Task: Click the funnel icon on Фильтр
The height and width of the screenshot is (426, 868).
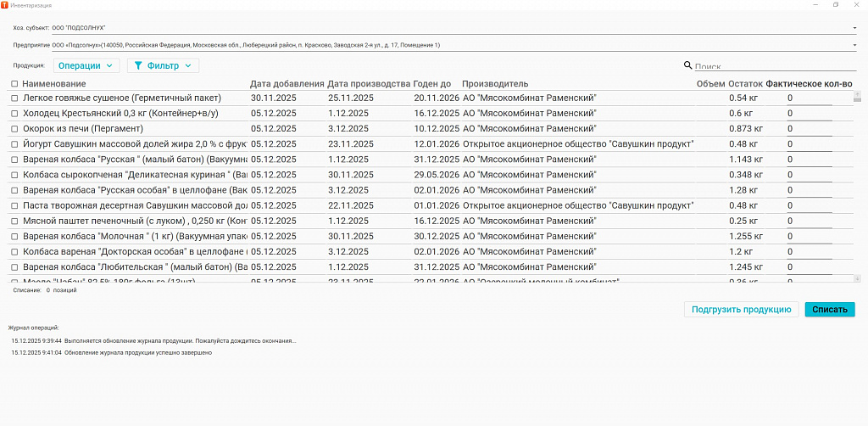Action: pos(138,65)
